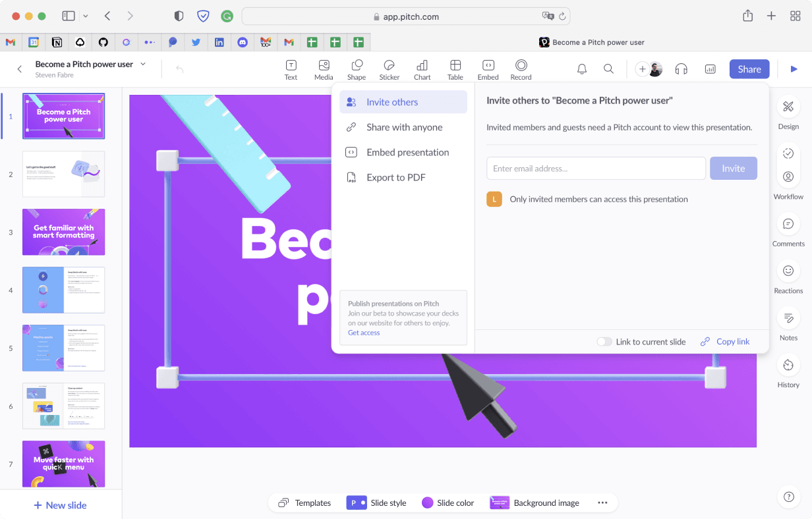This screenshot has width=812, height=519.
Task: Open the Comments panel
Action: 788,231
